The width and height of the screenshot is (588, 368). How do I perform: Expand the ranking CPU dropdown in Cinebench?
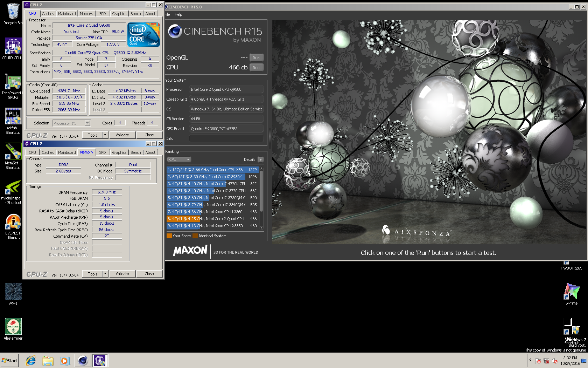179,159
